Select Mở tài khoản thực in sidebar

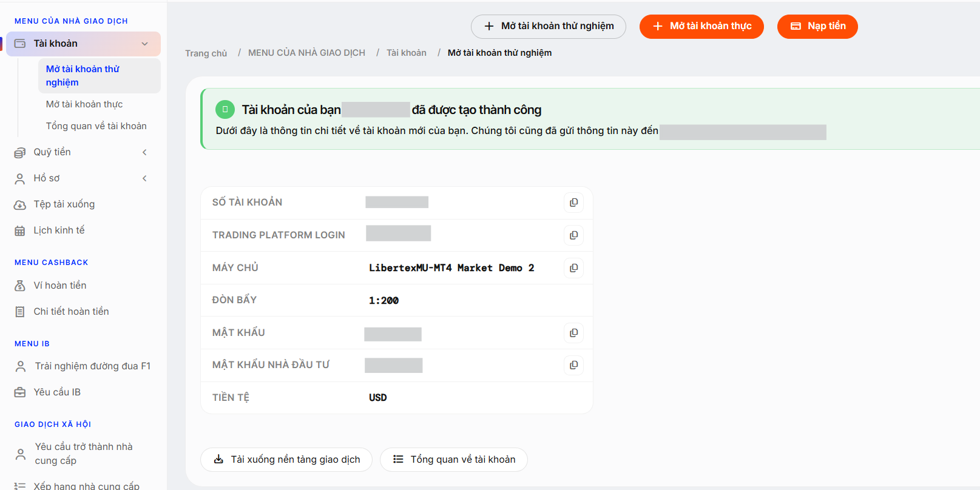coord(84,104)
